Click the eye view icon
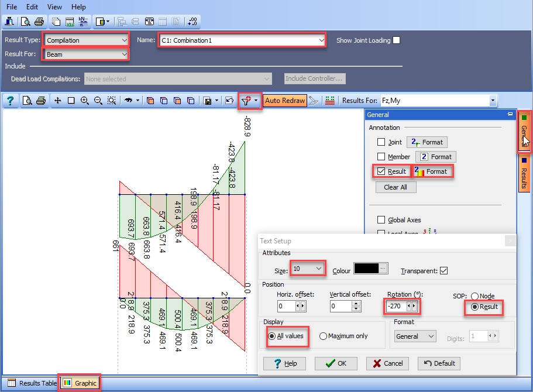533x392 pixels. pyautogui.click(x=129, y=101)
